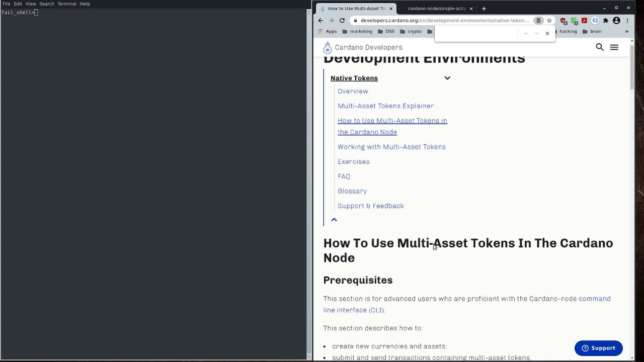644x362 pixels.
Task: Open the FAQ page
Action: click(x=344, y=176)
